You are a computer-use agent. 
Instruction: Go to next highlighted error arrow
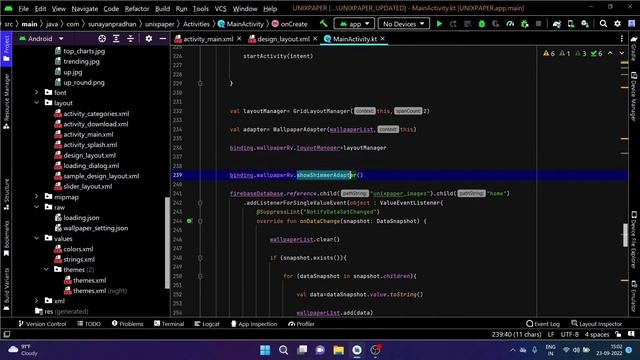pos(622,53)
